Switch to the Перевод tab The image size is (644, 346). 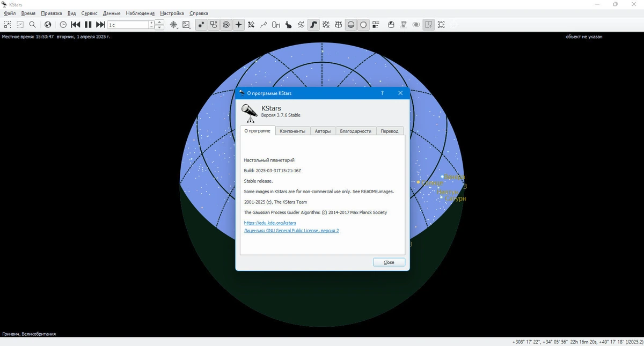pyautogui.click(x=390, y=131)
